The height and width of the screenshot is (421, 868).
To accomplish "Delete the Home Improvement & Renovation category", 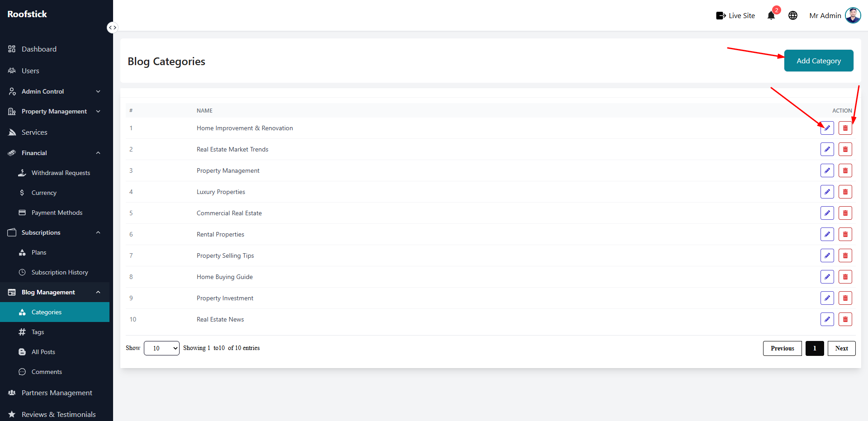I will click(845, 128).
